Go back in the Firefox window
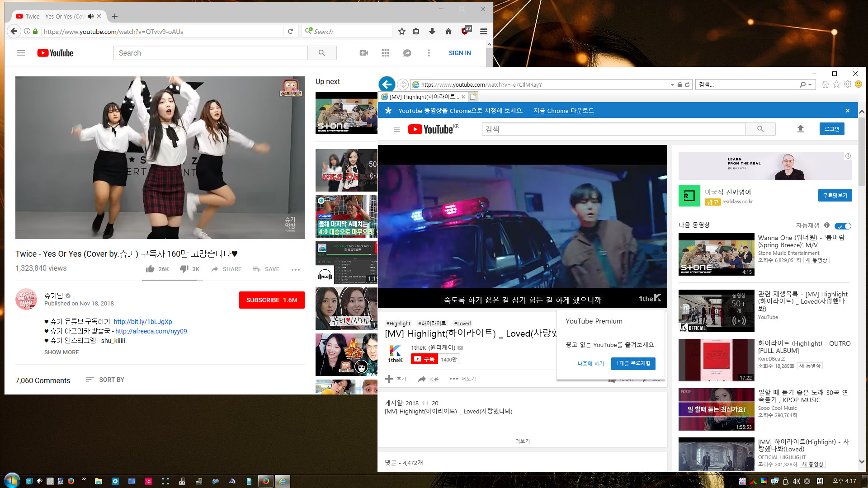Viewport: 868px width, 488px height. [x=14, y=31]
